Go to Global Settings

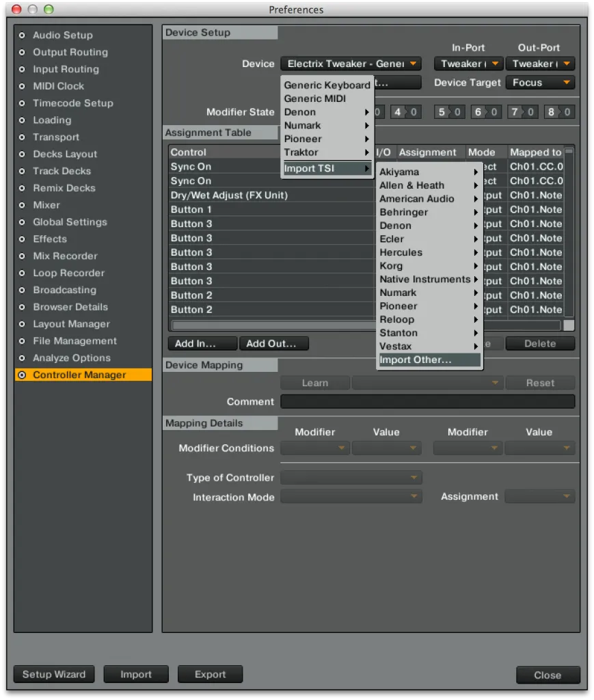pyautogui.click(x=70, y=222)
